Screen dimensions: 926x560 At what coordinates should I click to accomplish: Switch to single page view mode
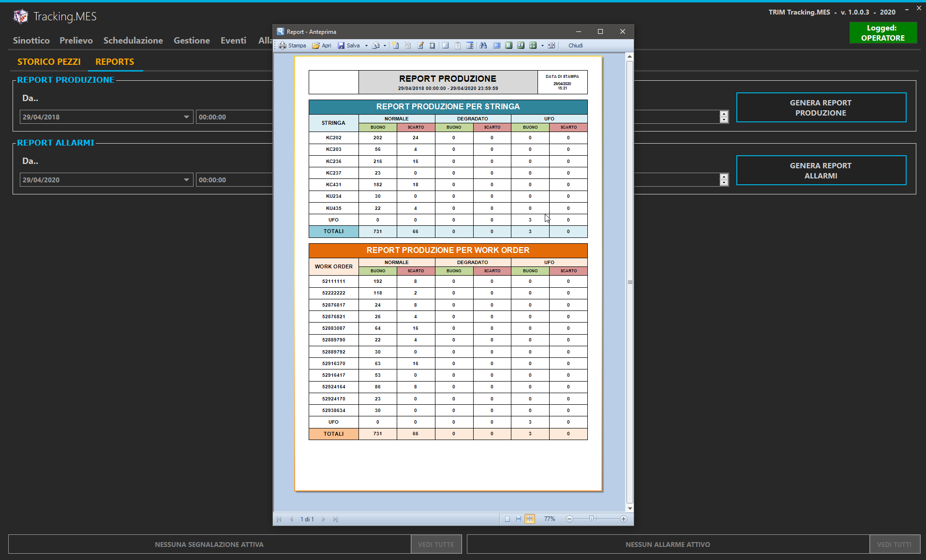(x=508, y=519)
